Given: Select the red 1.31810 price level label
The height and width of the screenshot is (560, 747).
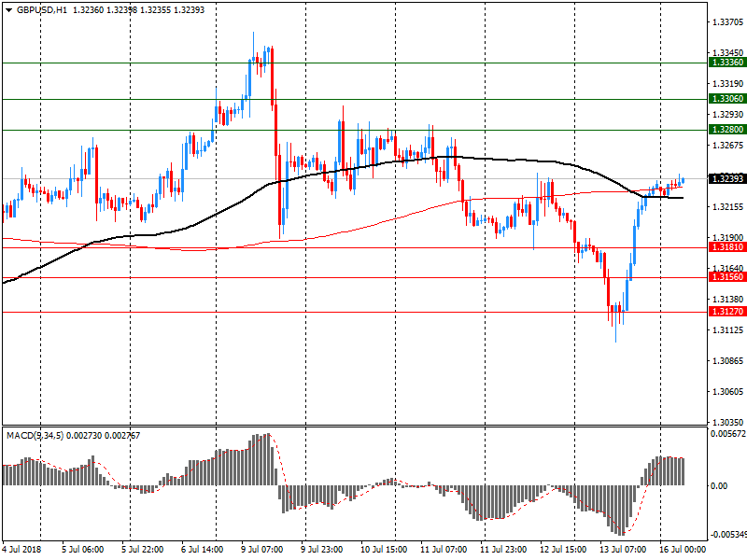Looking at the screenshot, I should pos(726,247).
